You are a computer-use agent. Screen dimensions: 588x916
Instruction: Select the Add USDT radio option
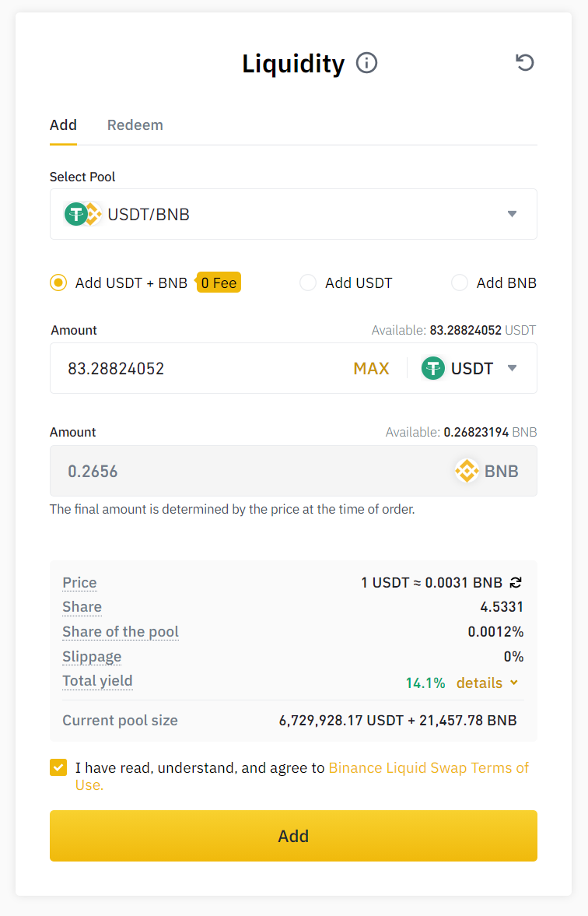pyautogui.click(x=308, y=283)
